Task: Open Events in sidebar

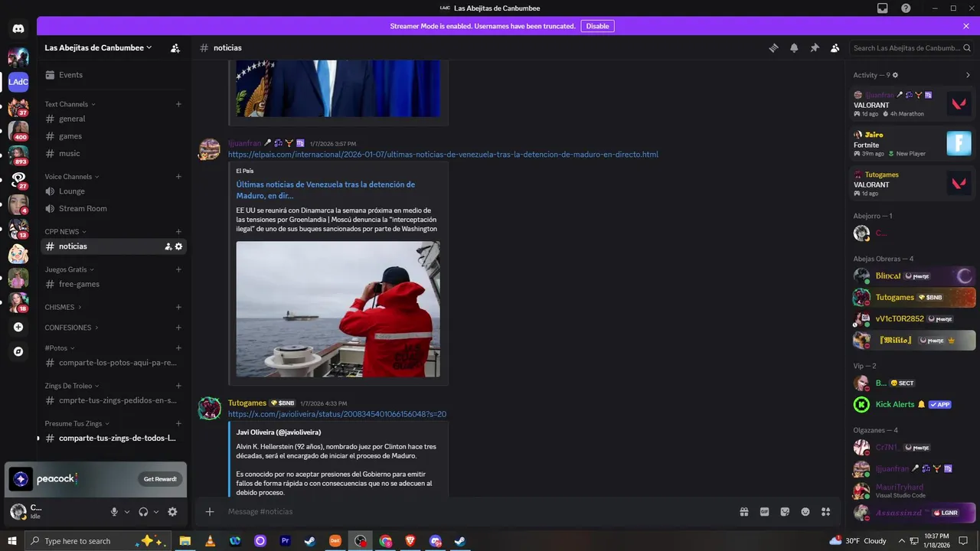Action: tap(113, 75)
